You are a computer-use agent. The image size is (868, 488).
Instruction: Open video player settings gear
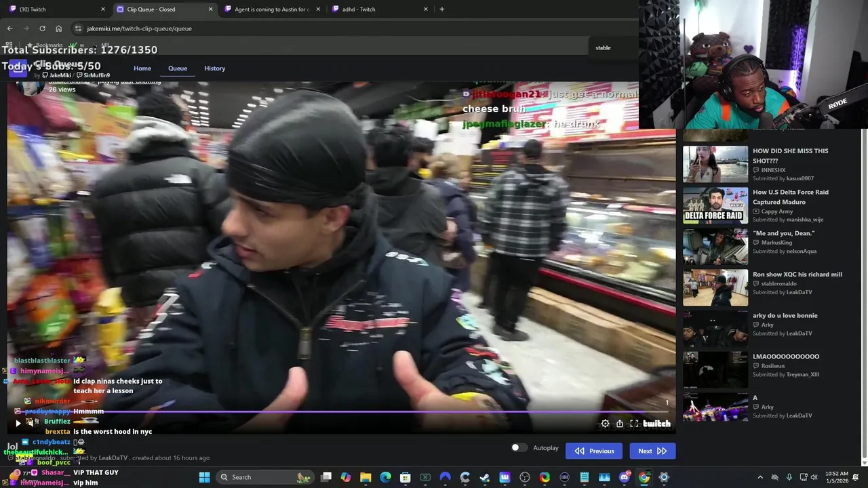pyautogui.click(x=605, y=424)
